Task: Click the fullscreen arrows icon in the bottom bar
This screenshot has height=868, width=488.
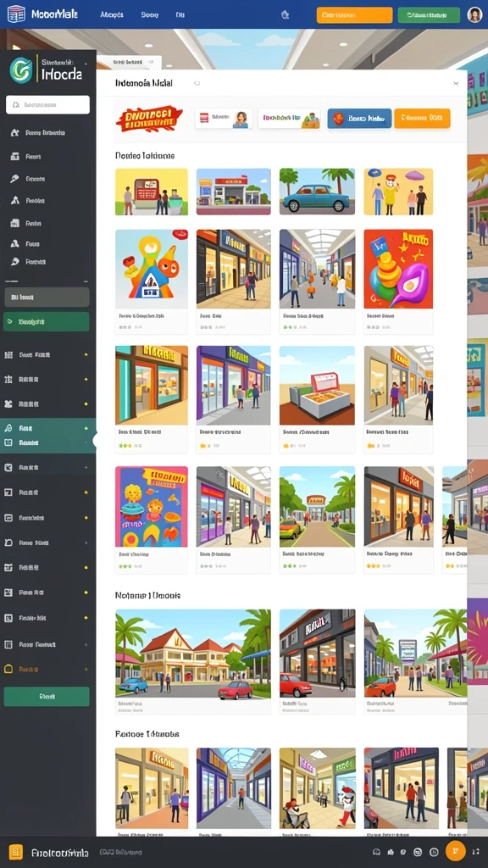Action: pyautogui.click(x=476, y=851)
